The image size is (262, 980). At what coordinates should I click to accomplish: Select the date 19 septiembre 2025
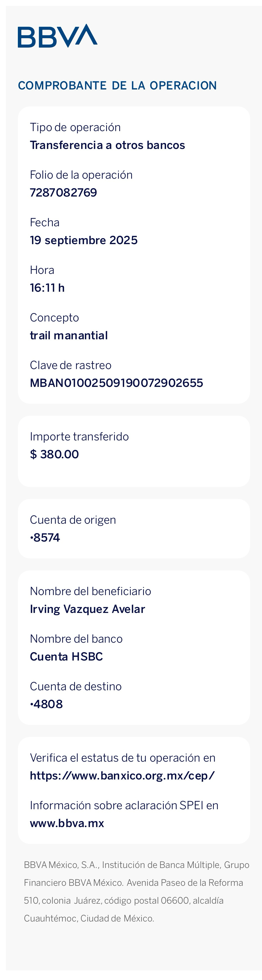tap(84, 240)
